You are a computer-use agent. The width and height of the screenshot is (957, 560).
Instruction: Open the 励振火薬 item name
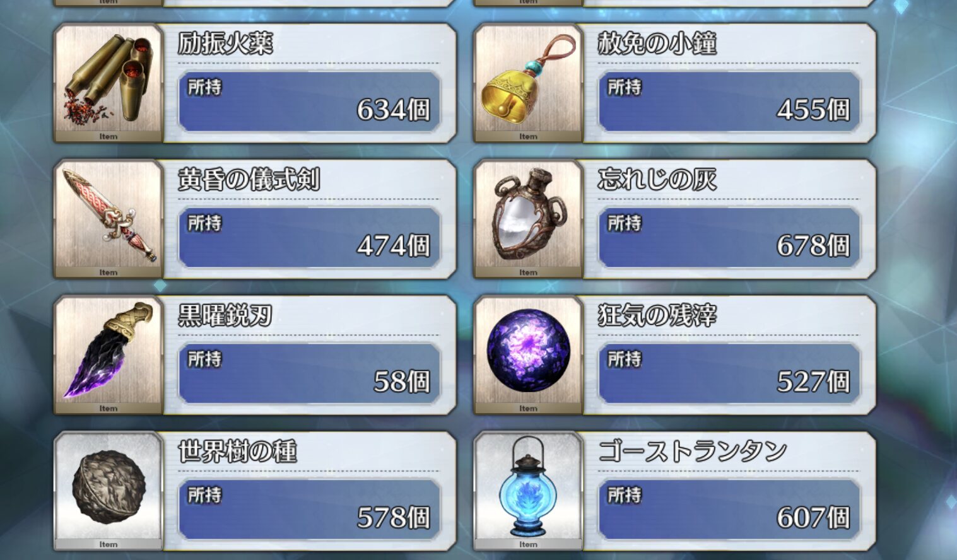click(x=225, y=44)
